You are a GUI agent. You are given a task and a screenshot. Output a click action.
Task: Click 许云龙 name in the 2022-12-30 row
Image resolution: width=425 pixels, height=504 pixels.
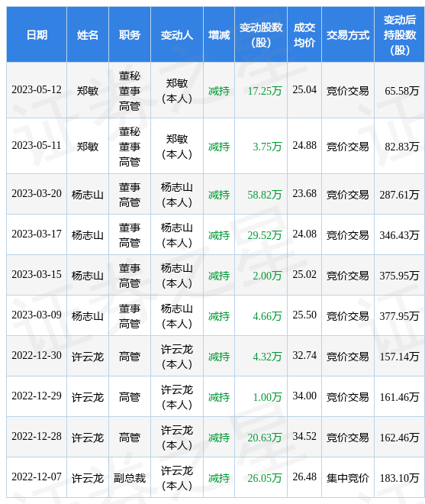tap(88, 357)
